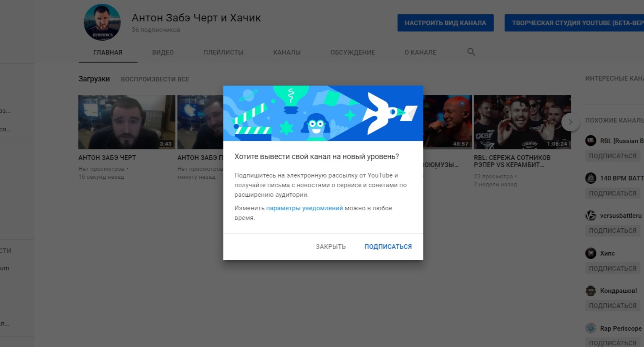The width and height of the screenshot is (644, 347).
Task: Open Кондрашов! channel avatar icon
Action: tap(591, 291)
